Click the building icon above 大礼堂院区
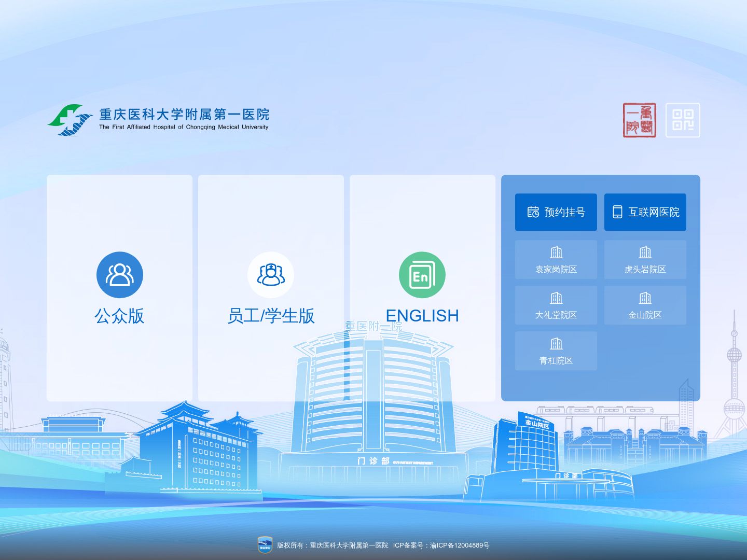This screenshot has height=560, width=747. coord(556,298)
